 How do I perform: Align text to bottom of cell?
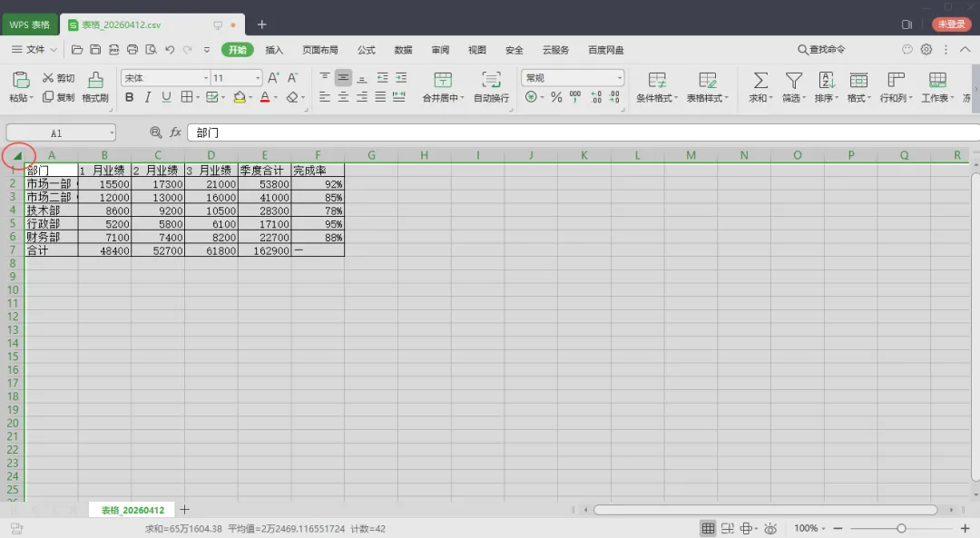(x=362, y=77)
